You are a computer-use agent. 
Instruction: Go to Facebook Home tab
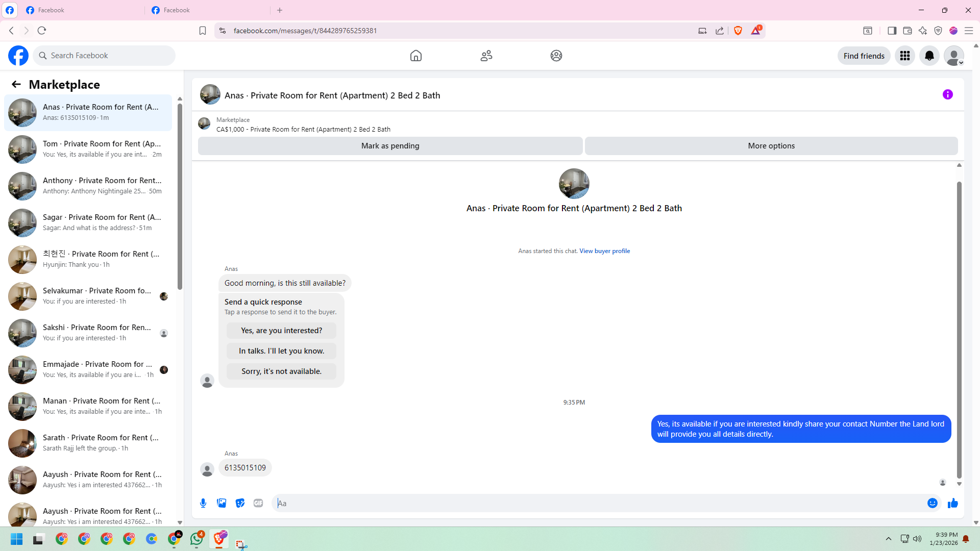(x=415, y=56)
